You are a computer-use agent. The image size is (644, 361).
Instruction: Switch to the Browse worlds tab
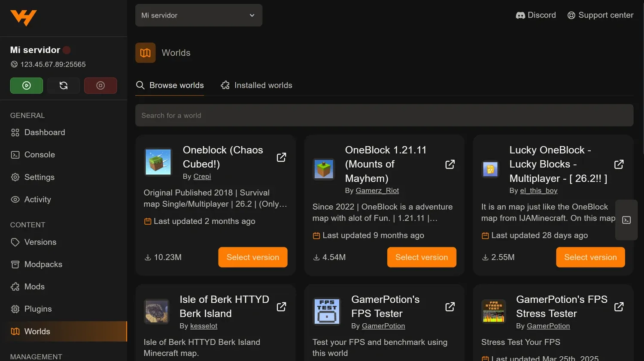(170, 85)
